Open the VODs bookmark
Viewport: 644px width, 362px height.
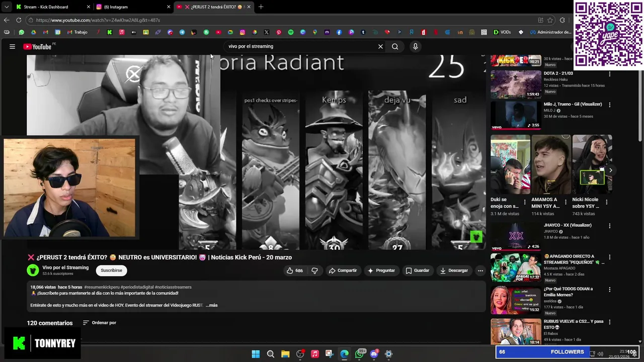click(502, 32)
